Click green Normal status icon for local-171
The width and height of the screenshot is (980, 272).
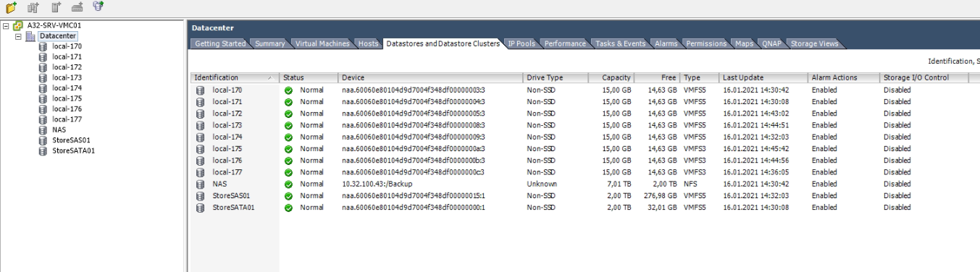[x=288, y=102]
